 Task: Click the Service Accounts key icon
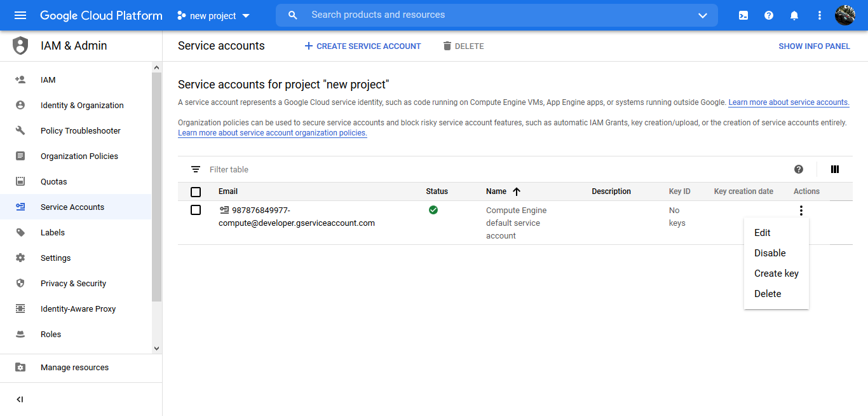(x=20, y=207)
